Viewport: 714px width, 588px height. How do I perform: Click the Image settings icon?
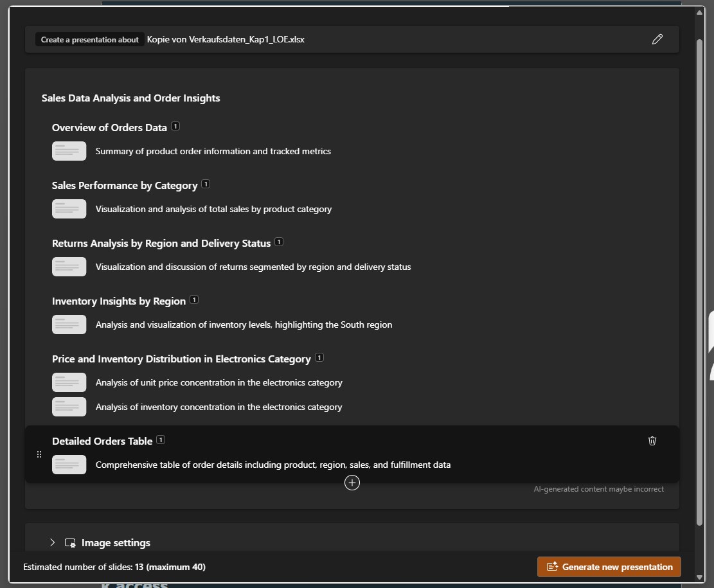[x=70, y=543]
